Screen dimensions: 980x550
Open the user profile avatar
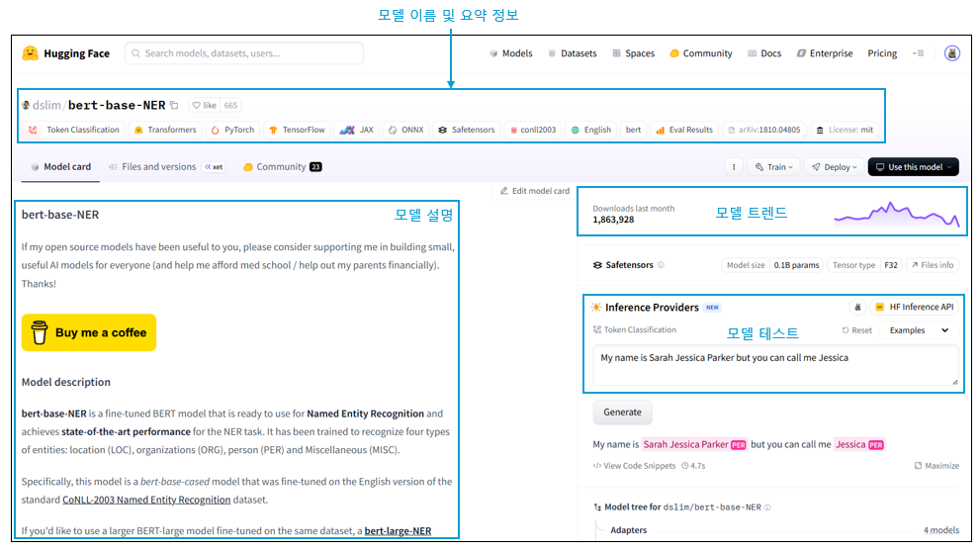[951, 53]
